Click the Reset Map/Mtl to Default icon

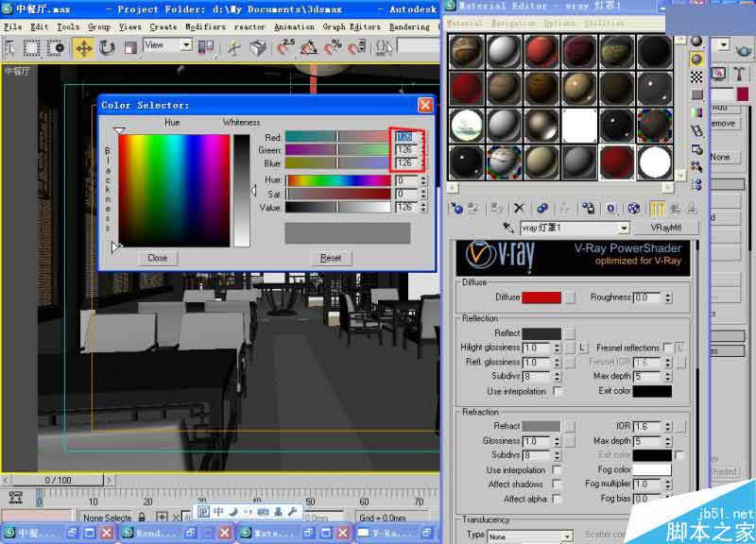click(x=519, y=207)
